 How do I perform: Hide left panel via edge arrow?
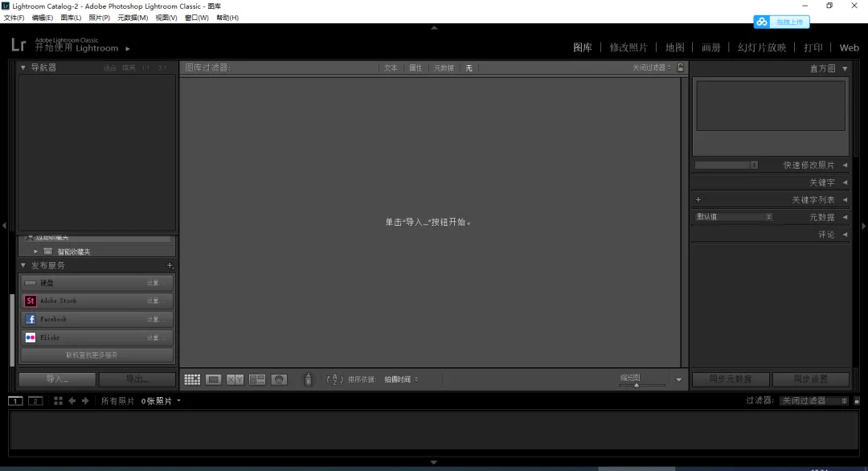(x=5, y=226)
